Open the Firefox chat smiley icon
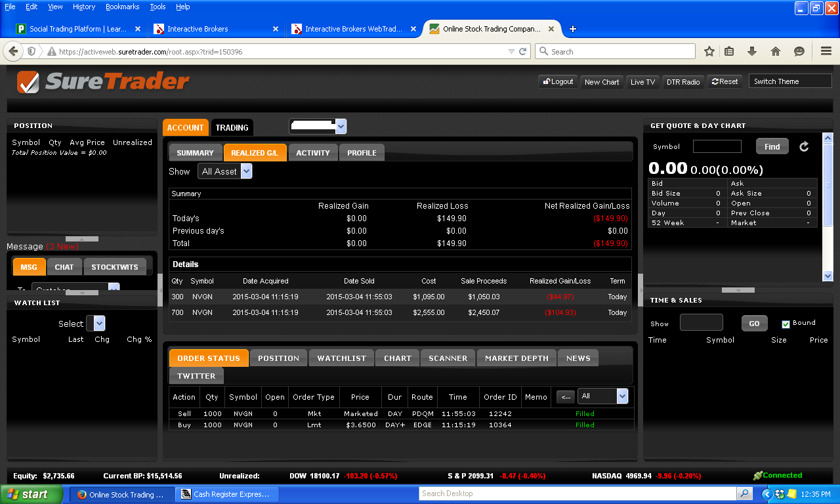The height and width of the screenshot is (504, 840). tap(799, 51)
